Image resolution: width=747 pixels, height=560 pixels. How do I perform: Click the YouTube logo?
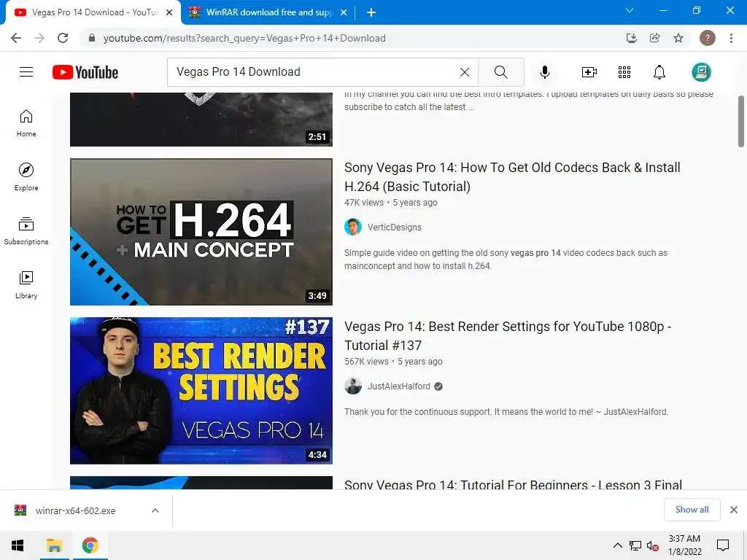click(x=85, y=72)
